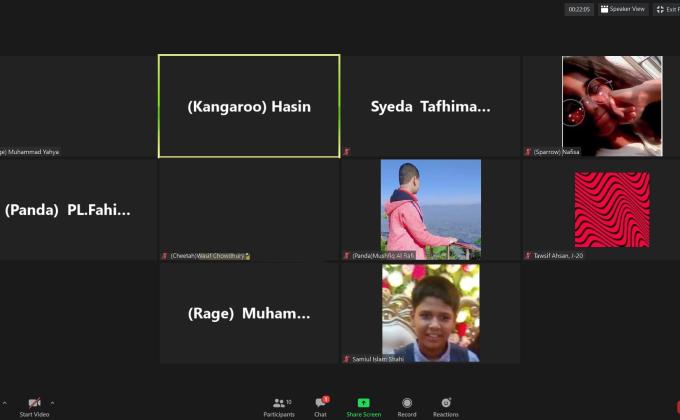The width and height of the screenshot is (680, 420).
Task: Open the Participants panel
Action: pyautogui.click(x=279, y=404)
